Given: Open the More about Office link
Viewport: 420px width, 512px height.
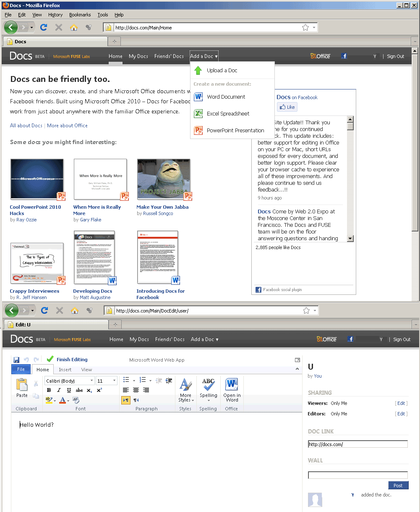Looking at the screenshot, I should click(x=67, y=126).
